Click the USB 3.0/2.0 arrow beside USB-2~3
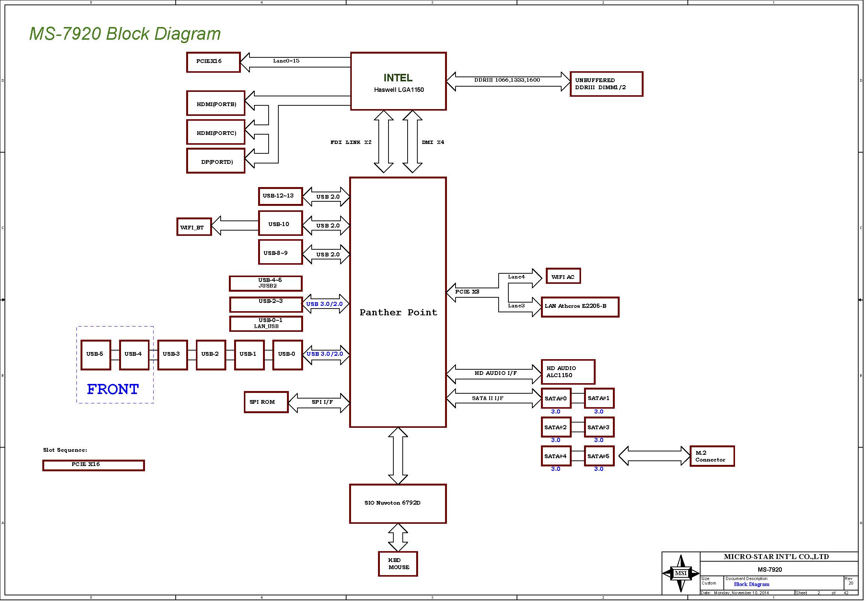 coord(326,304)
